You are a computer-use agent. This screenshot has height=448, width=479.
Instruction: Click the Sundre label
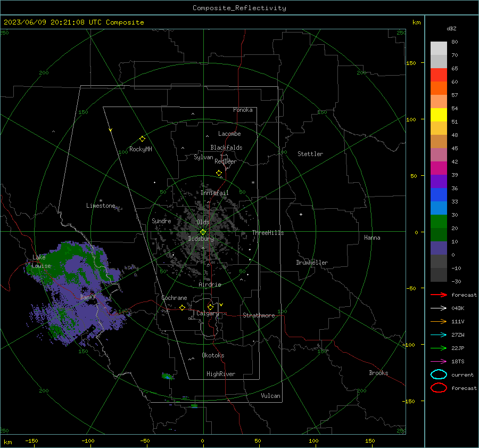(161, 221)
